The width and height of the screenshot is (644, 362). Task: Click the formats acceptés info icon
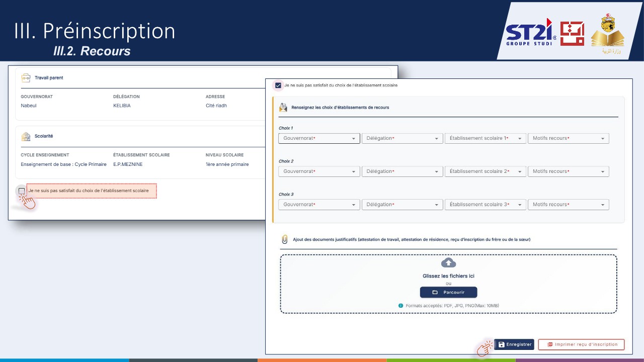401,305
